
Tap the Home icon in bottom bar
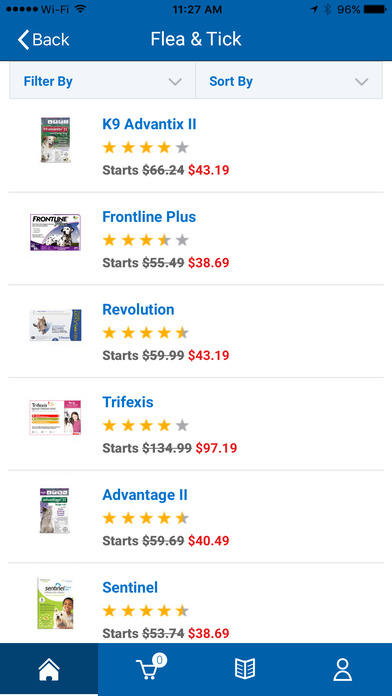point(49,669)
